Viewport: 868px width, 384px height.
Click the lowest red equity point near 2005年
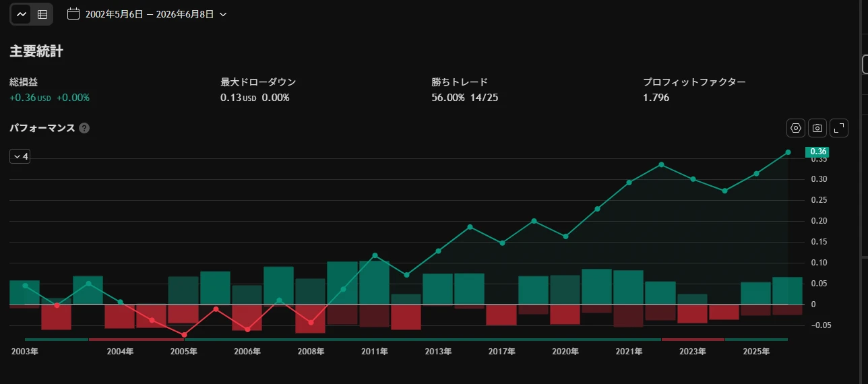pos(184,334)
